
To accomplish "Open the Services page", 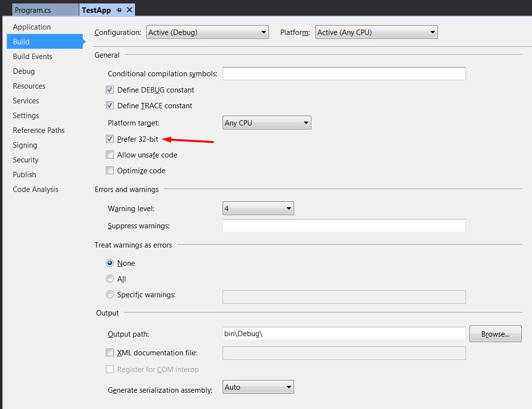I will click(26, 101).
